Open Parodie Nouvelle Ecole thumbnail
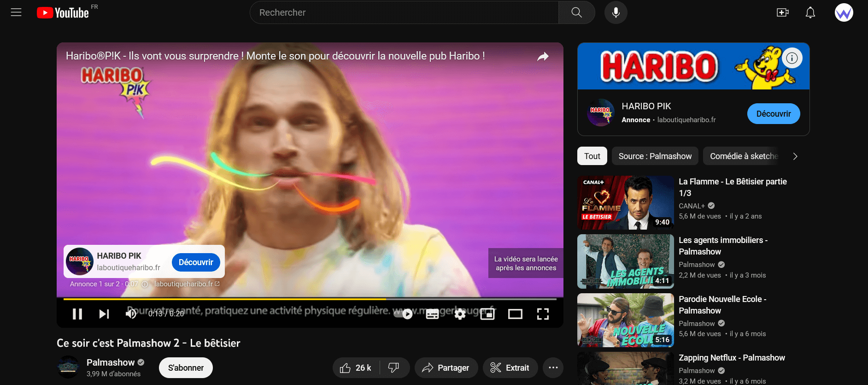Viewport: 868px width, 385px height. tap(626, 320)
